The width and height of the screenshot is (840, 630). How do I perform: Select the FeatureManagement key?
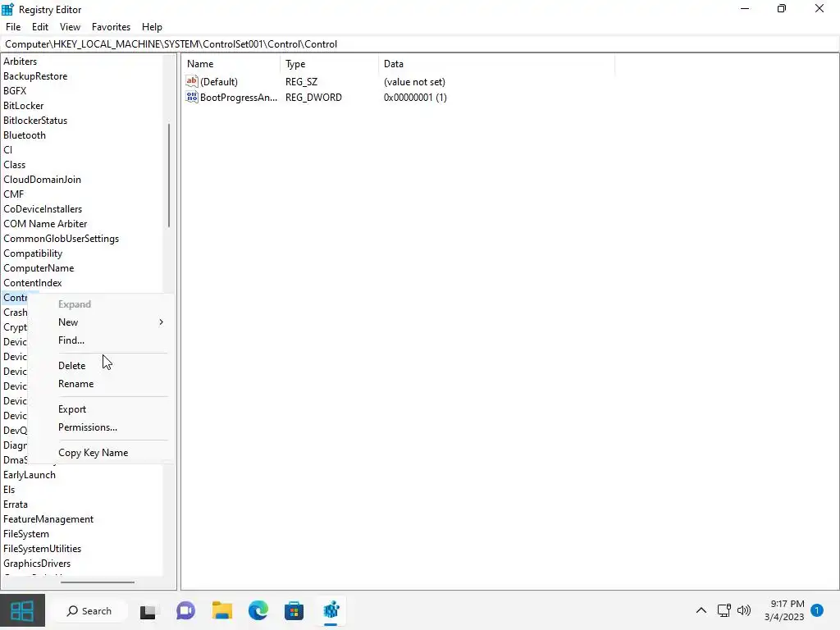click(48, 518)
